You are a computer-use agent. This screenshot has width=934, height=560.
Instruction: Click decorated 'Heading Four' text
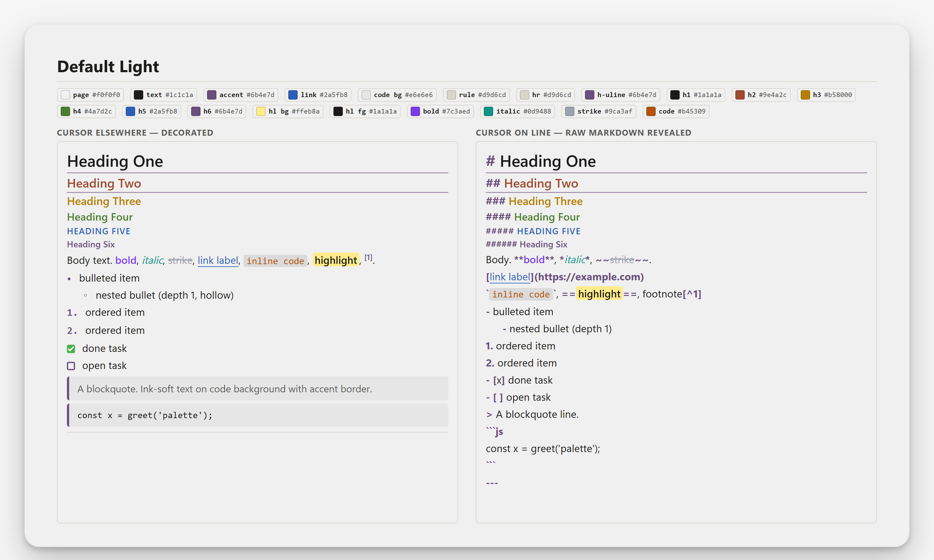click(100, 217)
